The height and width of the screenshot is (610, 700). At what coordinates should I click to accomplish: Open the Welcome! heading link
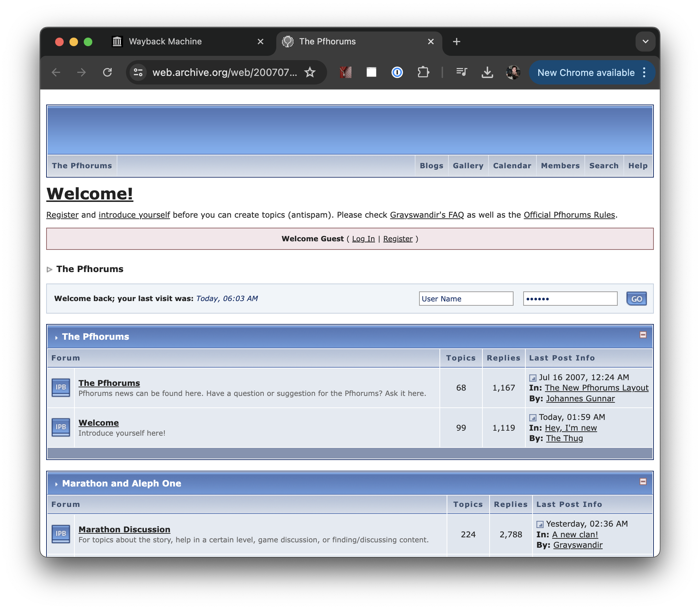tap(90, 194)
